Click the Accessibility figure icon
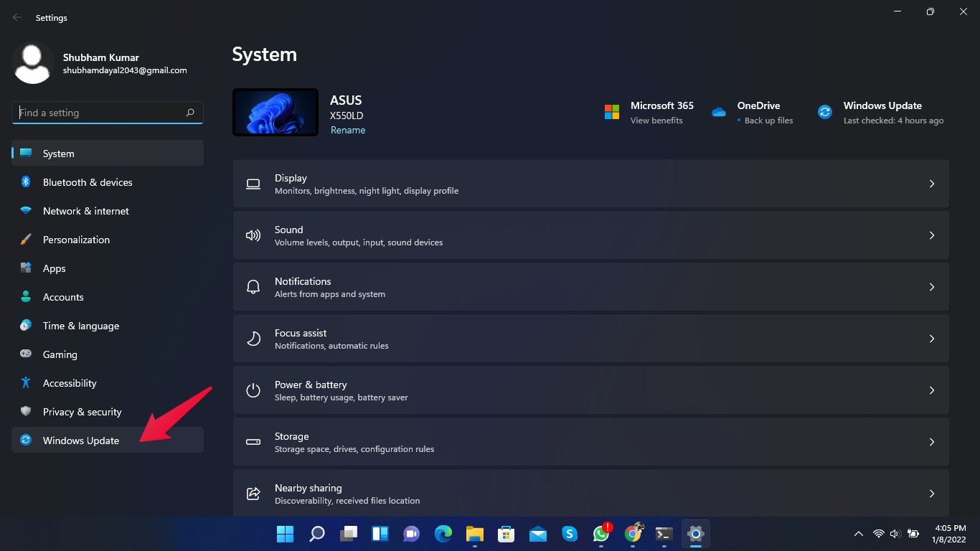The width and height of the screenshot is (980, 551). (x=26, y=383)
